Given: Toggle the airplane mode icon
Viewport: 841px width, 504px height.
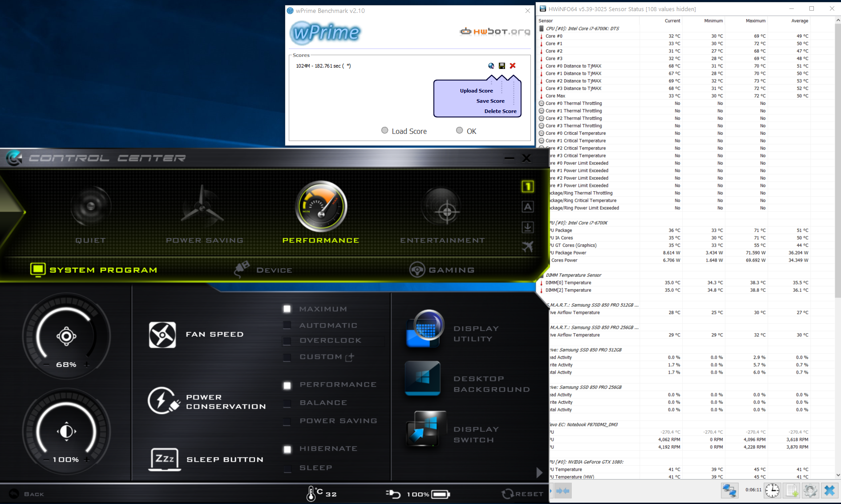Looking at the screenshot, I should coord(527,247).
